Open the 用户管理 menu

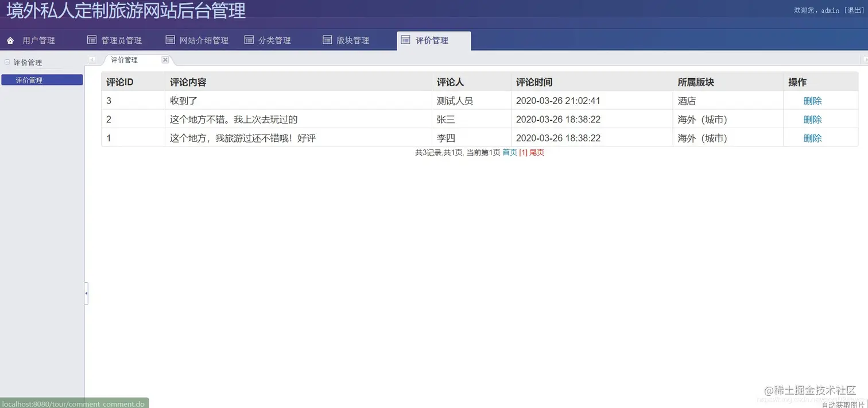click(x=38, y=40)
